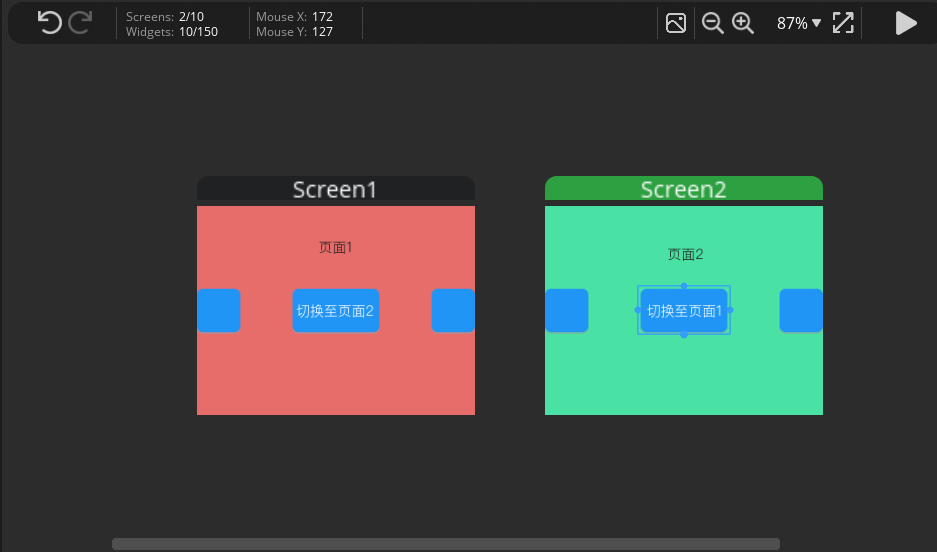Image resolution: width=937 pixels, height=552 pixels.
Task: Select the Screen1 title tab
Action: coord(336,189)
